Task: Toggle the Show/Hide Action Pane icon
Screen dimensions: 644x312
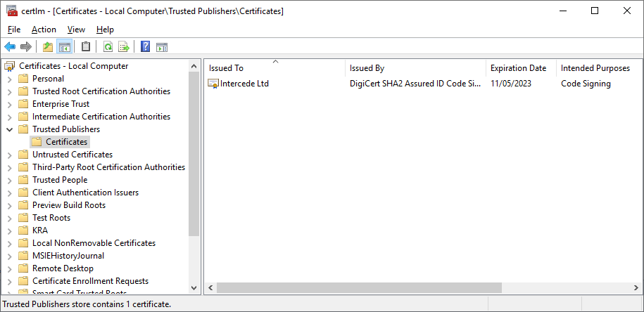Action: pyautogui.click(x=161, y=47)
